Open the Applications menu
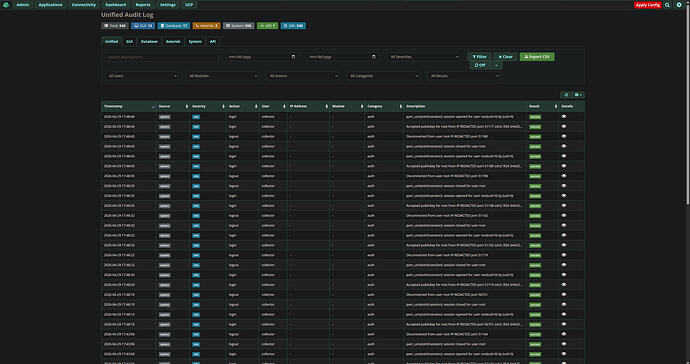Screen dimensions: 690x364 point(50,5)
